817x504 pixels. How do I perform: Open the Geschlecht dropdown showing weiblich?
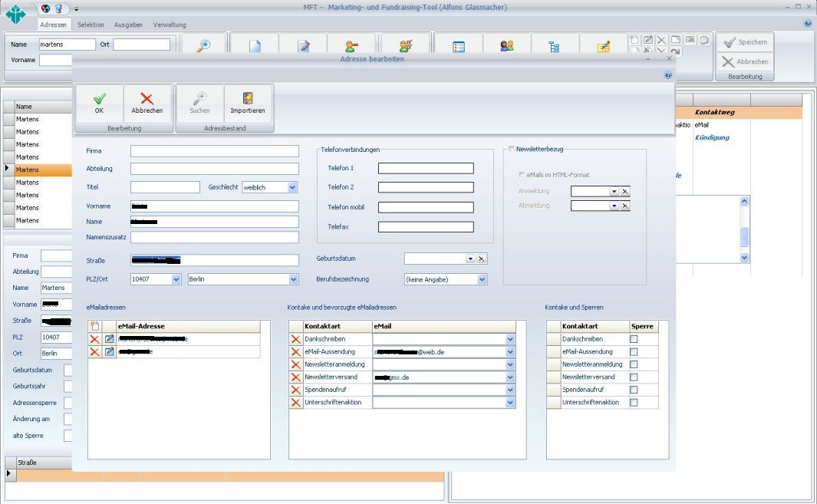coord(292,188)
